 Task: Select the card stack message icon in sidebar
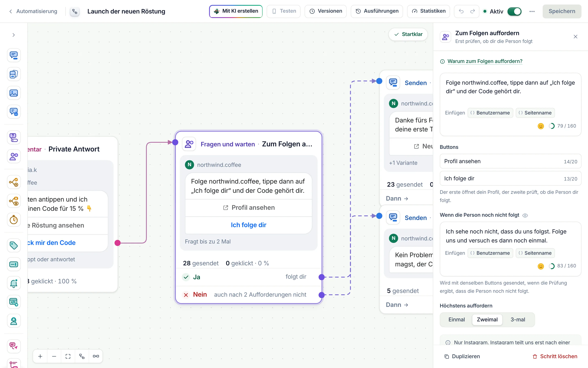[x=14, y=74]
